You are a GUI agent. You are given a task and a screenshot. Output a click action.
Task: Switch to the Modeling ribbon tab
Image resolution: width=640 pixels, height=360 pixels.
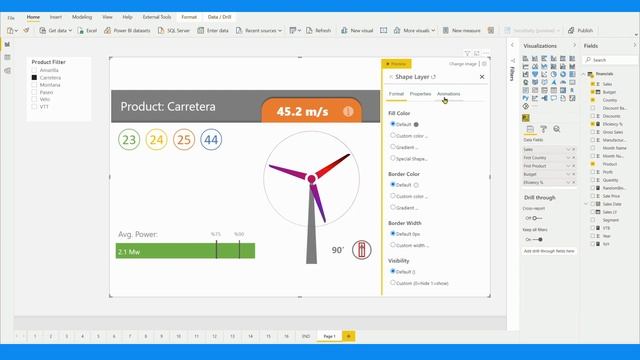(x=82, y=17)
